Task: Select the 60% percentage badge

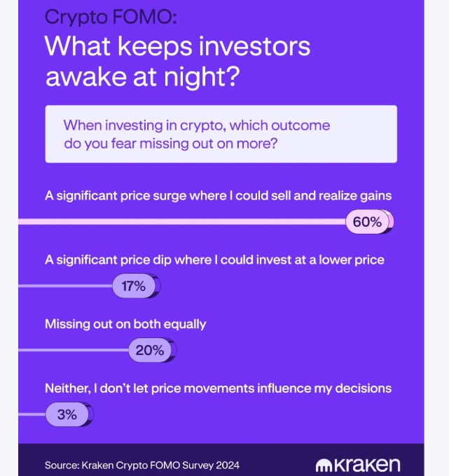Action: pos(368,223)
